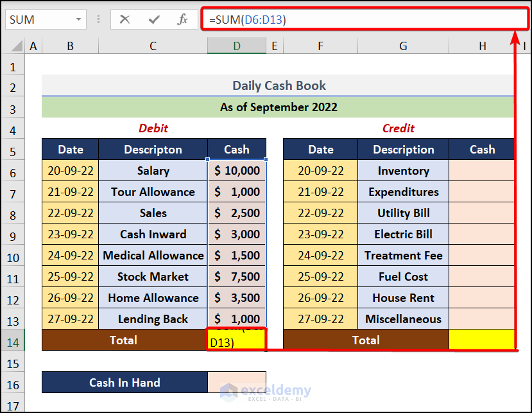Select the House Rent cell
The width and height of the screenshot is (532, 413).
point(403,298)
